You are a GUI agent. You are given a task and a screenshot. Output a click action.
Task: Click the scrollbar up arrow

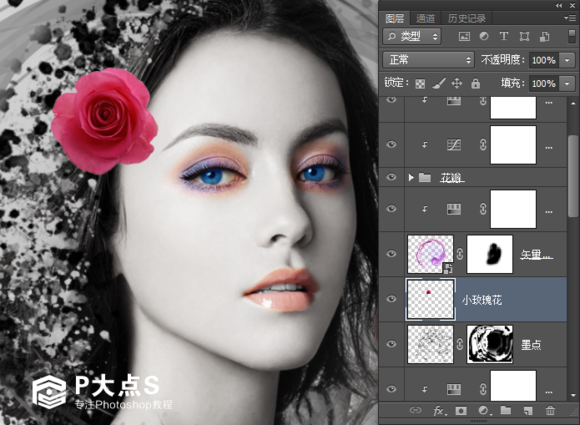click(x=573, y=103)
